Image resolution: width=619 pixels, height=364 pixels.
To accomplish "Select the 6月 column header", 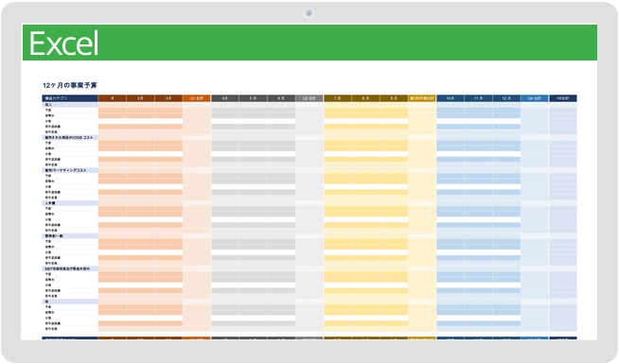I will click(x=281, y=98).
